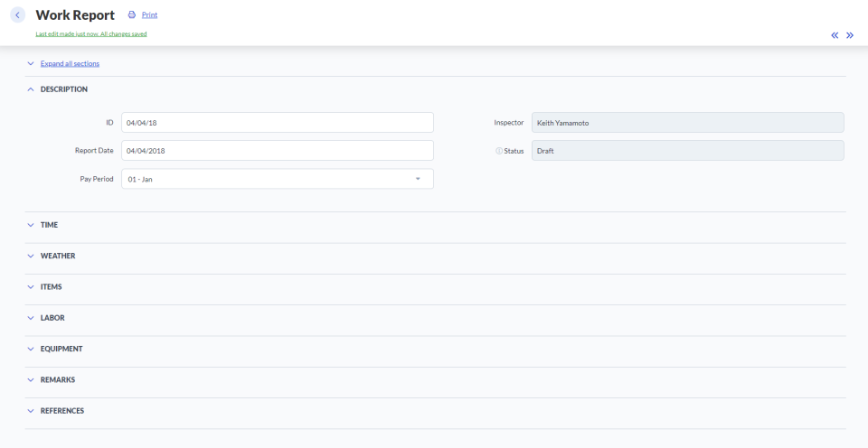Click the Expand all sections link
Screen dimensions: 868x448
[x=70, y=63]
